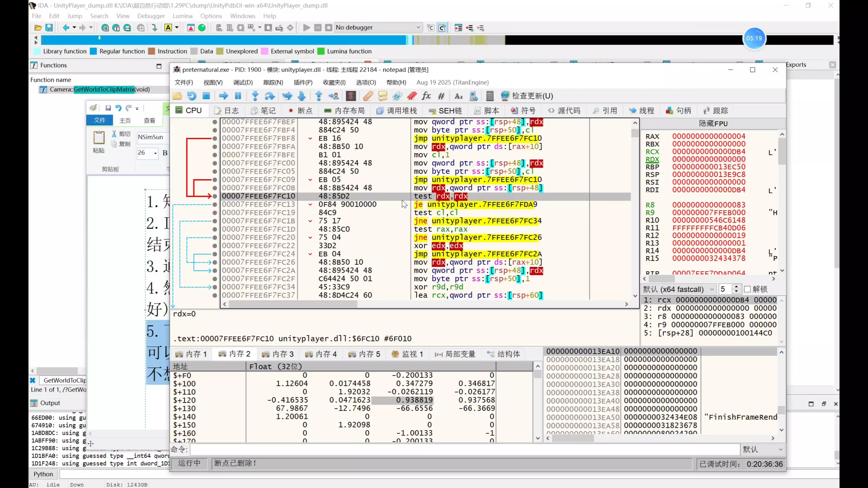Open the WordPad font size 26 dropdown

point(155,153)
